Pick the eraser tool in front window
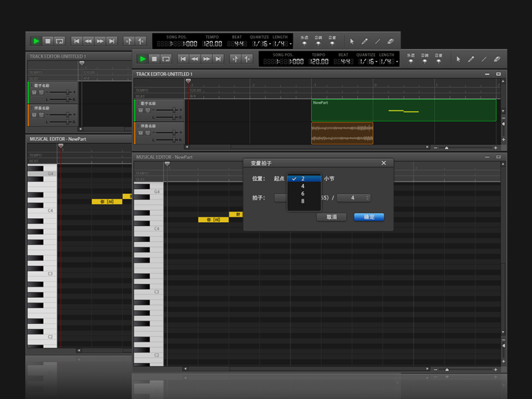Image resolution: width=532 pixels, height=399 pixels. 496,59
